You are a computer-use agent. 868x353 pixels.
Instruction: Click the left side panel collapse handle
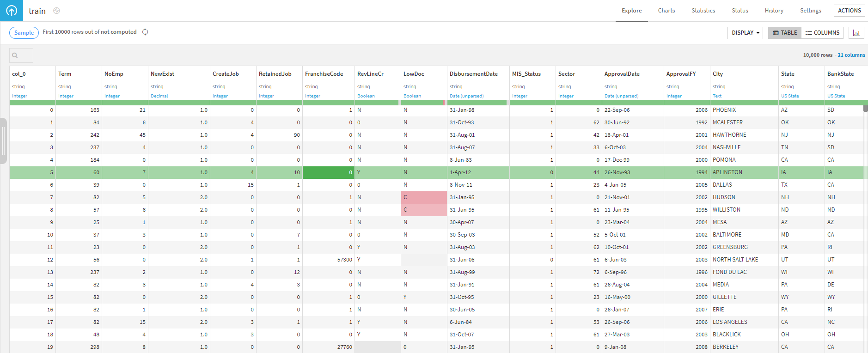tap(3, 141)
